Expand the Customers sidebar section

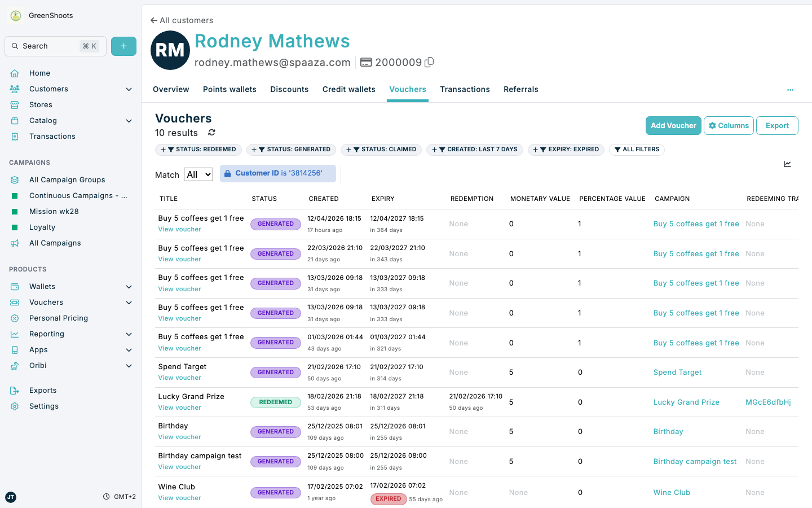pyautogui.click(x=129, y=89)
